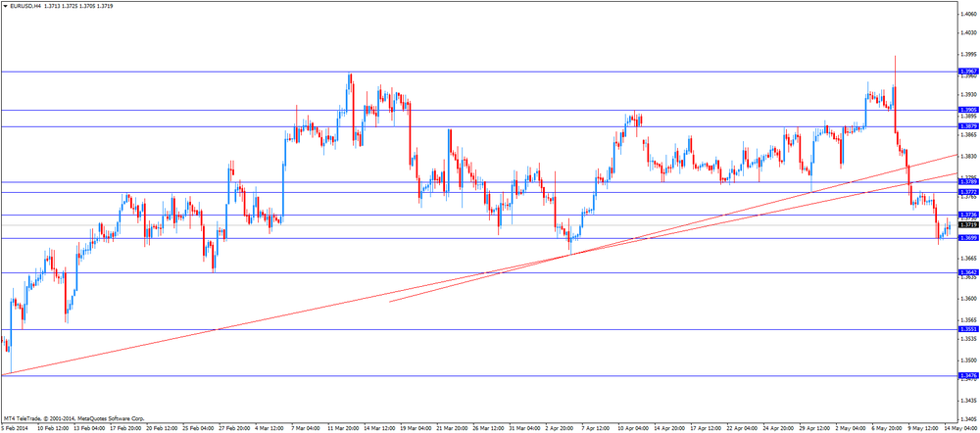The height and width of the screenshot is (433, 980).
Task: Click the 10 Feb 12:00 time label
Action: pos(52,429)
